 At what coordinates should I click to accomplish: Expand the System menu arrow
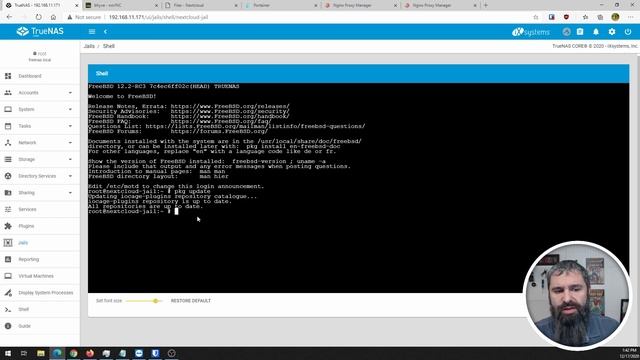coord(70,109)
